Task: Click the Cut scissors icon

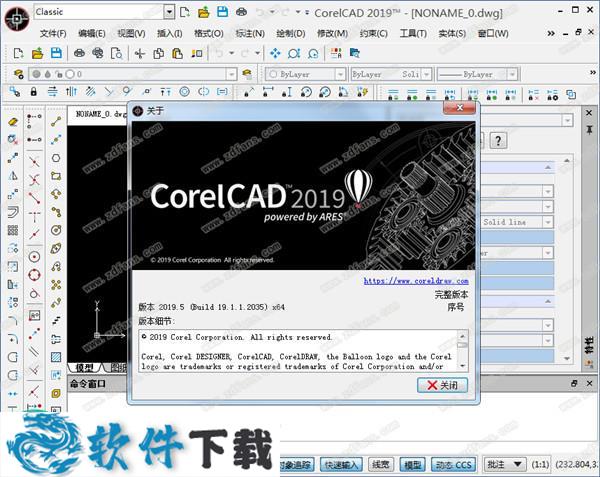Action: [x=140, y=53]
